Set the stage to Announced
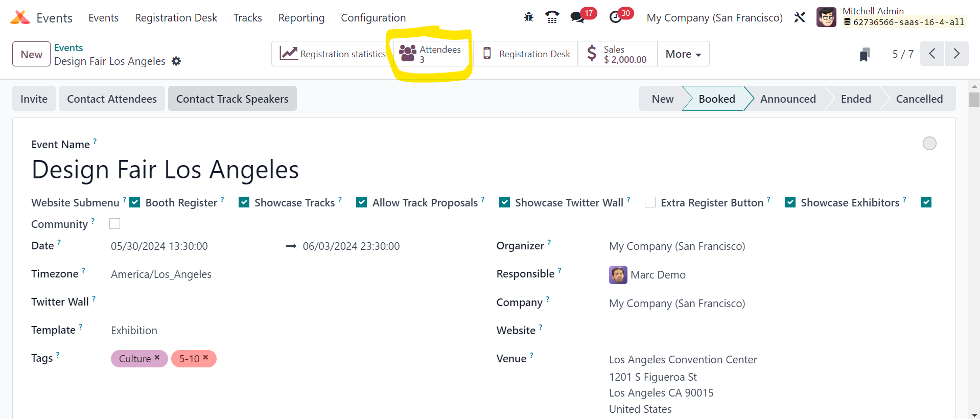Viewport: 980px width, 419px height. (x=787, y=99)
